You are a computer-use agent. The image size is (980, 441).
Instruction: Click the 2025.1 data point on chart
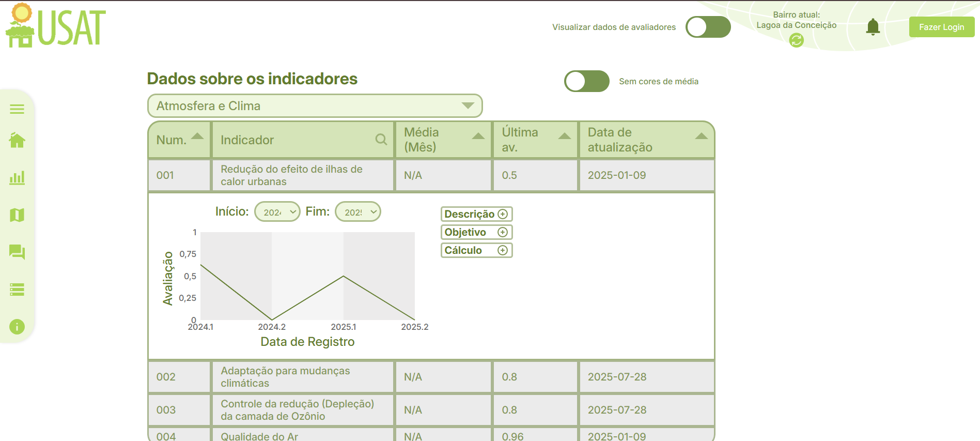tap(344, 276)
